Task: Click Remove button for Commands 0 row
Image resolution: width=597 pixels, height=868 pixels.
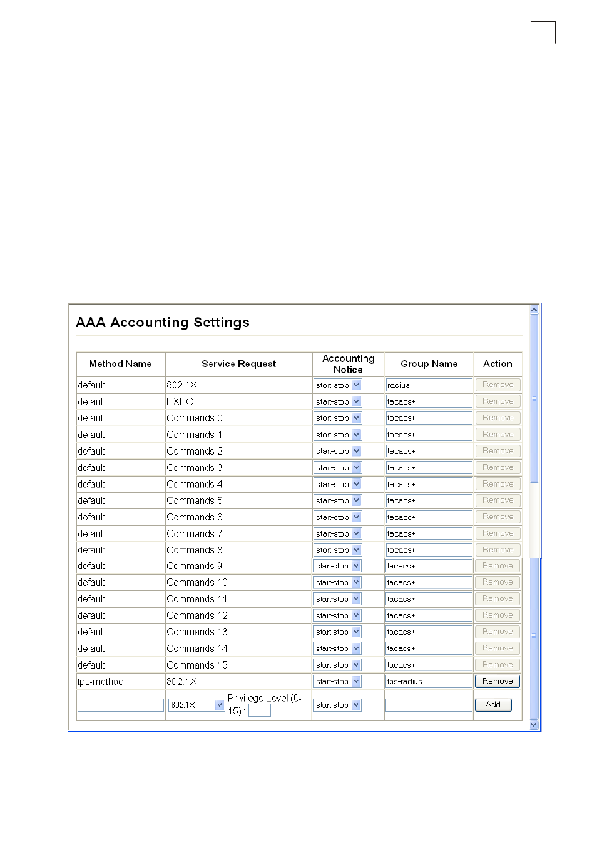Action: pyautogui.click(x=497, y=417)
